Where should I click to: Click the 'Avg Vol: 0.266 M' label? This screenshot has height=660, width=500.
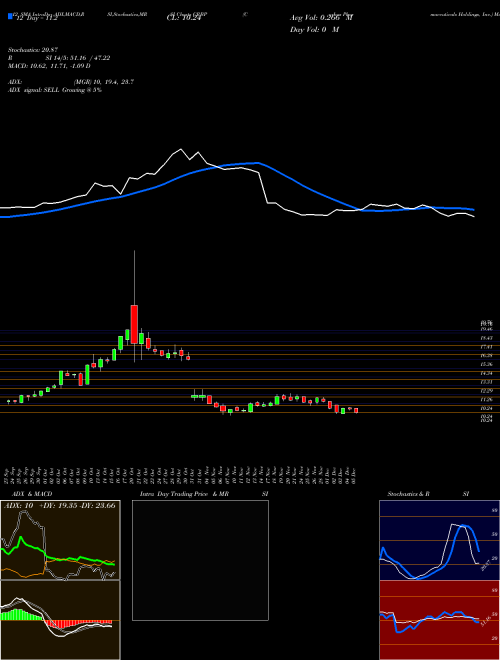pos(322,18)
